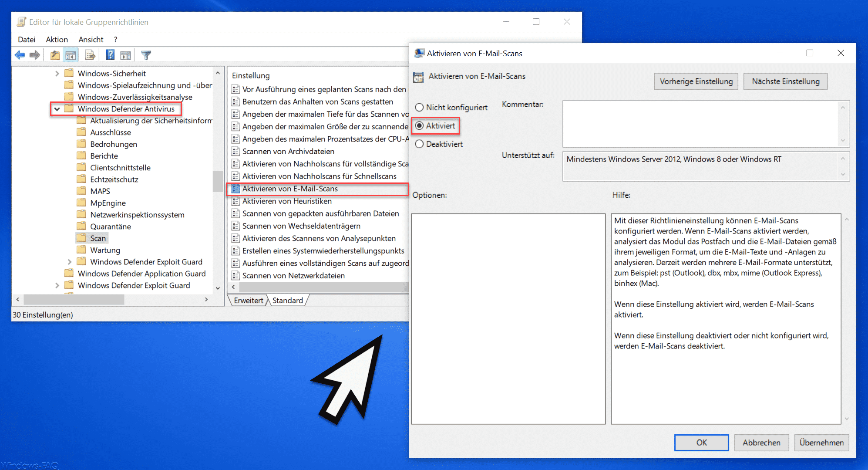Click the Forward arrow toolbar icon

click(x=35, y=55)
